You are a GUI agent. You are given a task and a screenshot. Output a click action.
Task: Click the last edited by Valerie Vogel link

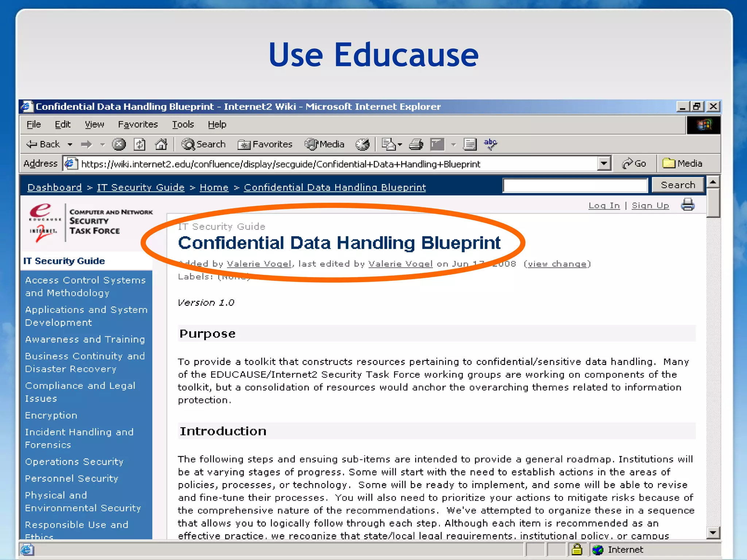400,264
